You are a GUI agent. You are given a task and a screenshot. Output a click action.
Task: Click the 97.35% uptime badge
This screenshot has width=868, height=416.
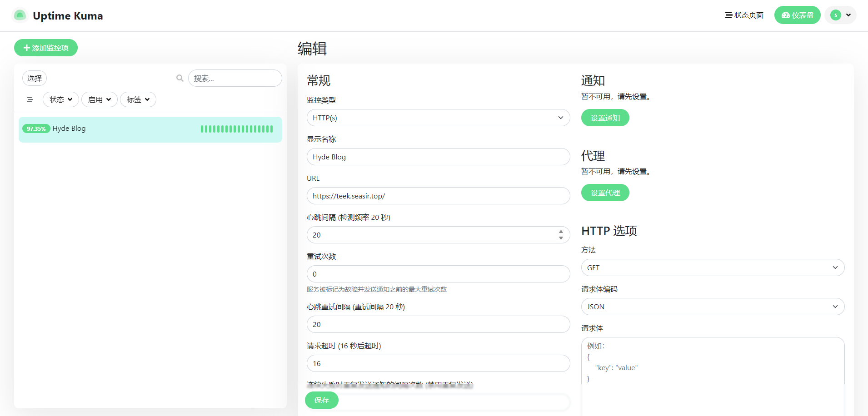tap(36, 129)
